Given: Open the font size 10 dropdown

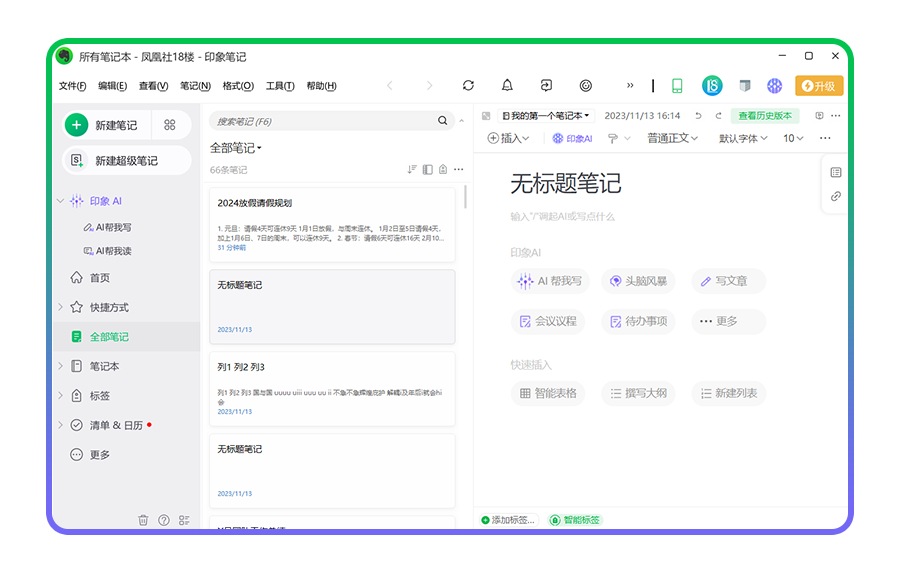Looking at the screenshot, I should click(x=793, y=138).
